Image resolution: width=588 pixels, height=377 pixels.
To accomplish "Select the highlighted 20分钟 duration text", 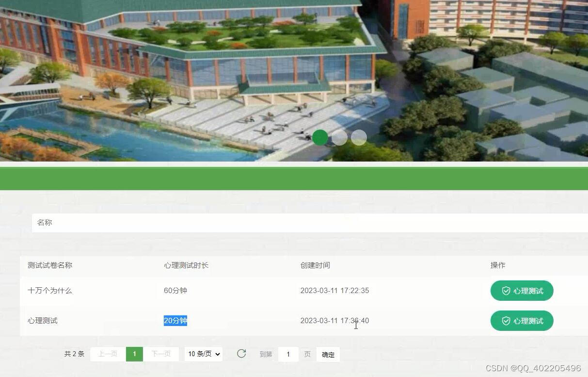I will coord(175,321).
